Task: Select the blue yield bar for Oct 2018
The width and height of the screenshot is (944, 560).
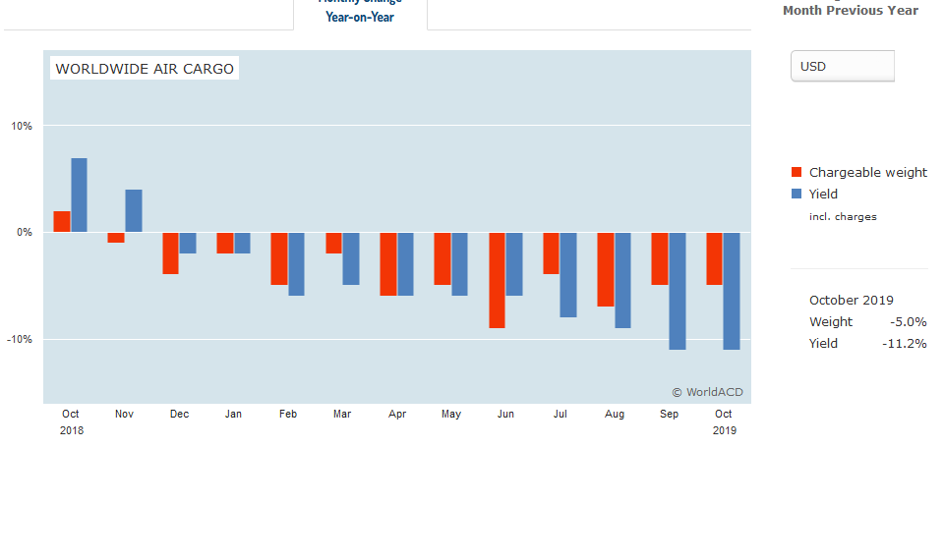Action: (79, 195)
